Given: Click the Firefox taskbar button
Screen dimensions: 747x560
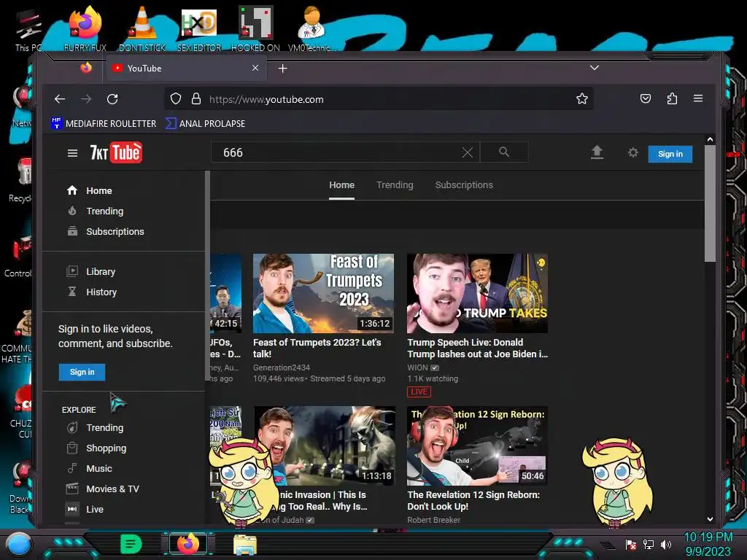Looking at the screenshot, I should (188, 544).
